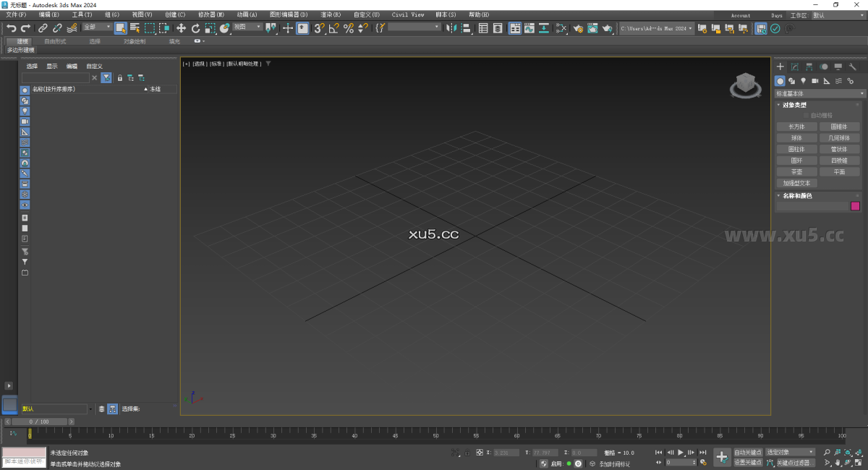Screen dimensions: 868x470
Task: Enable the Auto Key animation mode (自动关键点)
Action: pyautogui.click(x=749, y=452)
